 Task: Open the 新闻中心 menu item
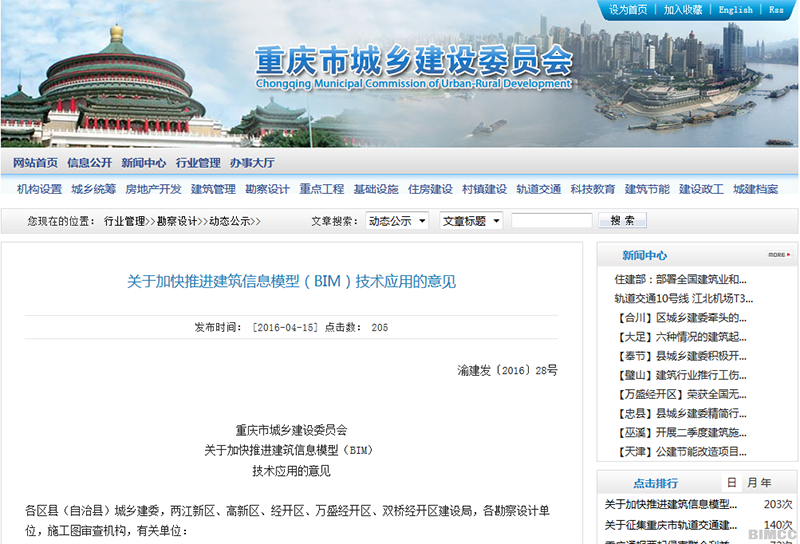[143, 163]
